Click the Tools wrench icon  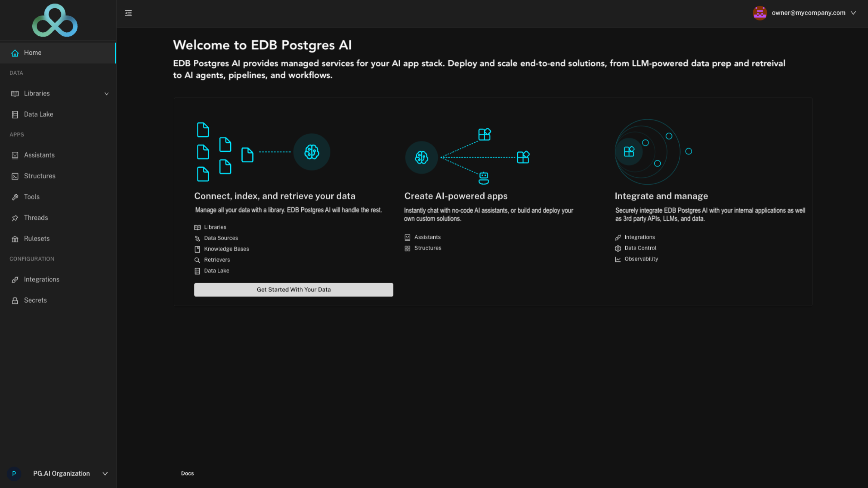[x=15, y=197]
